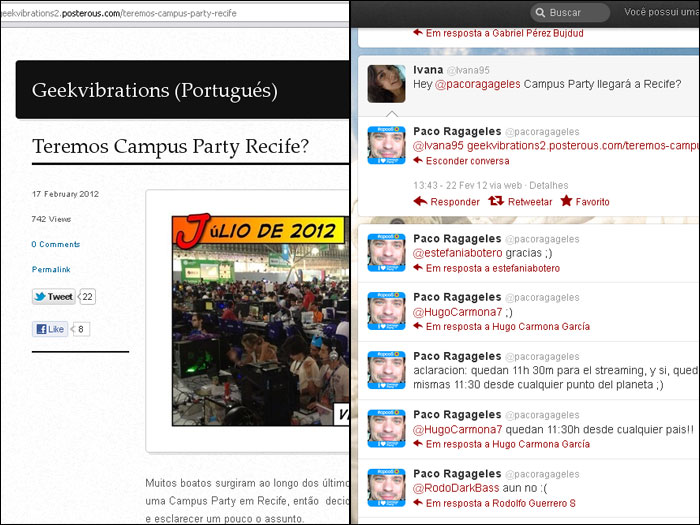This screenshot has height=525, width=700.
Task: Open the 13:43 - 22 Fev 12 timestamp
Action: (x=450, y=185)
